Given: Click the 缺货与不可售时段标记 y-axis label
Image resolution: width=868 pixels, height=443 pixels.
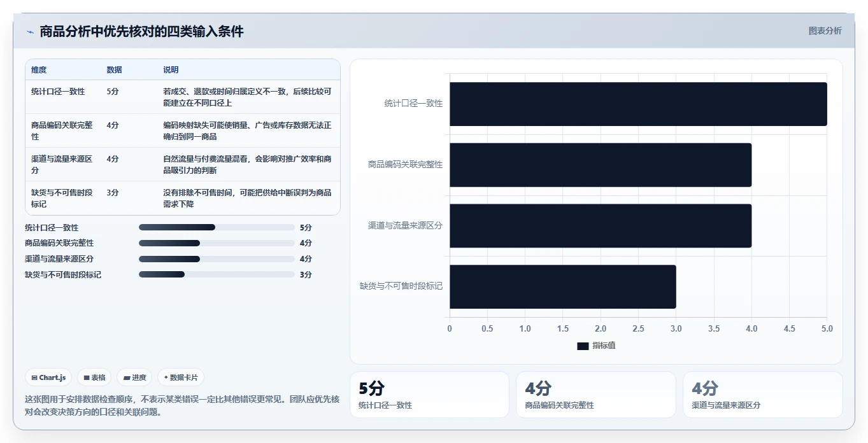Looking at the screenshot, I should tap(401, 286).
